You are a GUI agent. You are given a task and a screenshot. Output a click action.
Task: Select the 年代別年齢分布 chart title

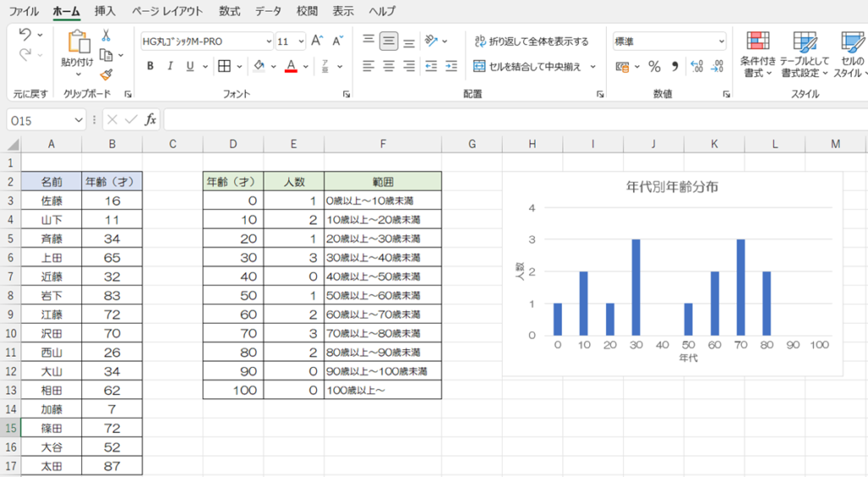pos(672,186)
